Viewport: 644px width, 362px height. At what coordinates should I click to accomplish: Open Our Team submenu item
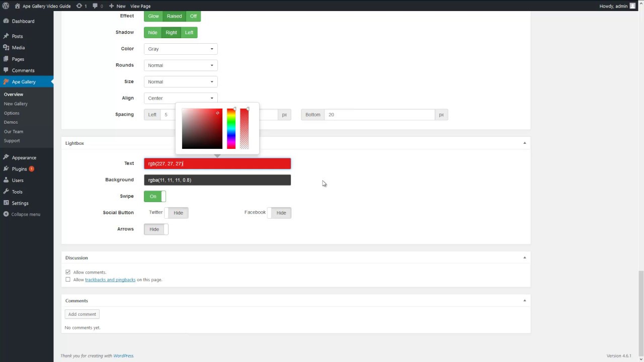pos(14,132)
